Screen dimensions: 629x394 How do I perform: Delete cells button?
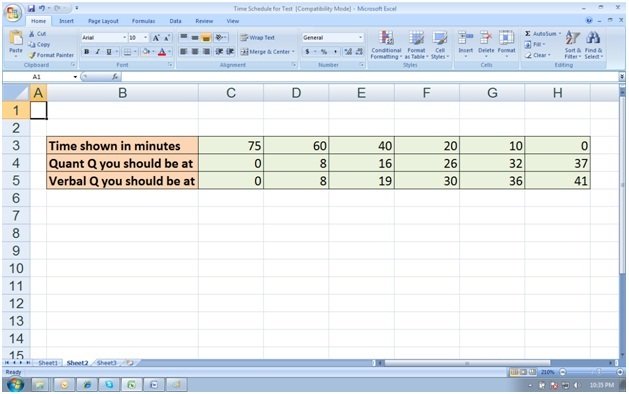click(486, 45)
